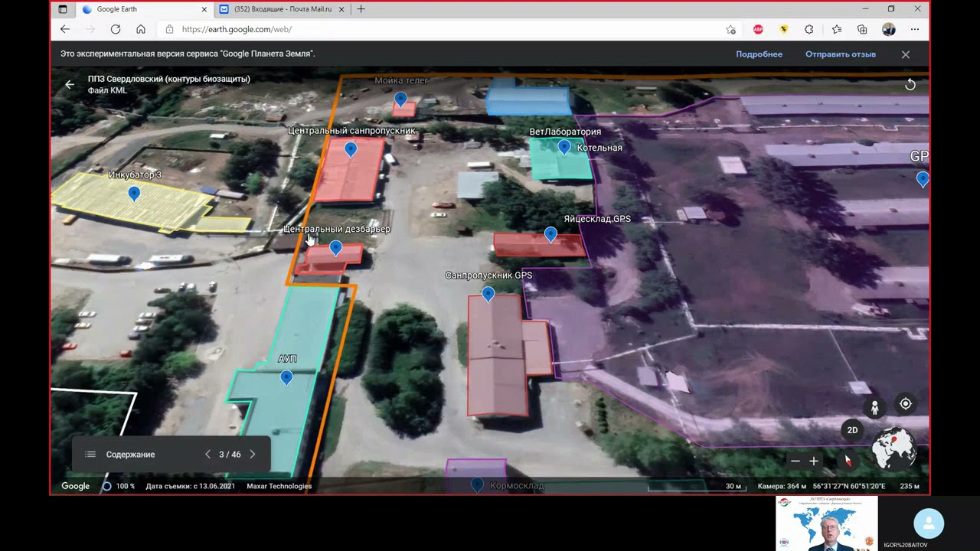Open the Подробнее link
Screen dimensions: 980x551
coord(759,54)
